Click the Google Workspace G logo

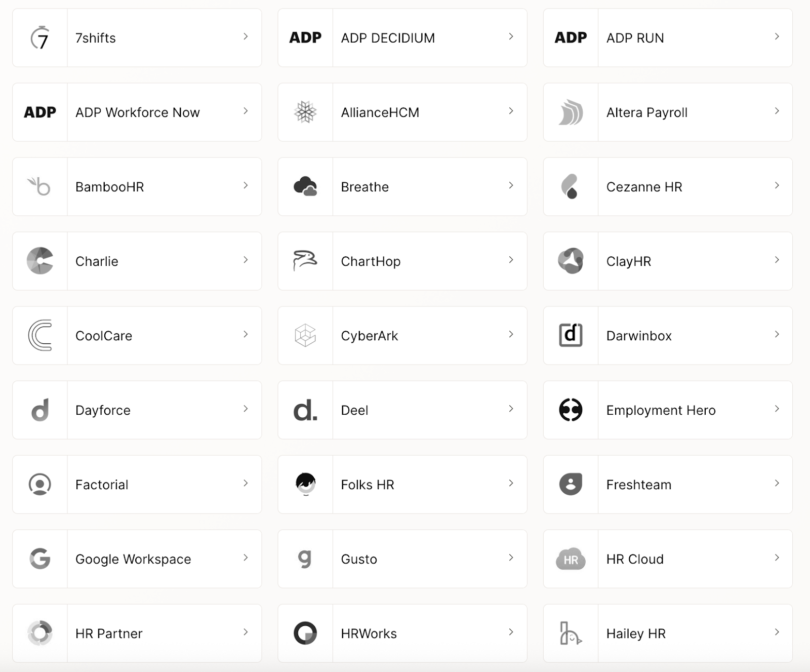[40, 559]
